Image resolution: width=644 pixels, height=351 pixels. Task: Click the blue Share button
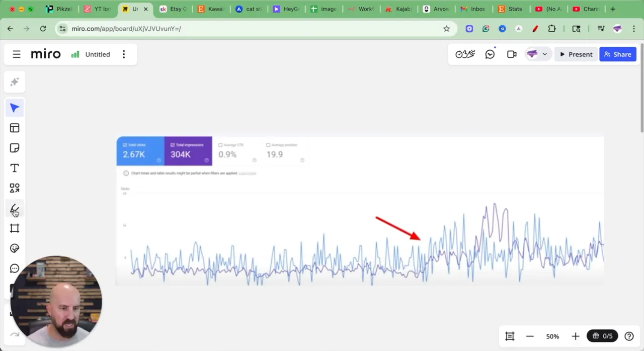[617, 54]
